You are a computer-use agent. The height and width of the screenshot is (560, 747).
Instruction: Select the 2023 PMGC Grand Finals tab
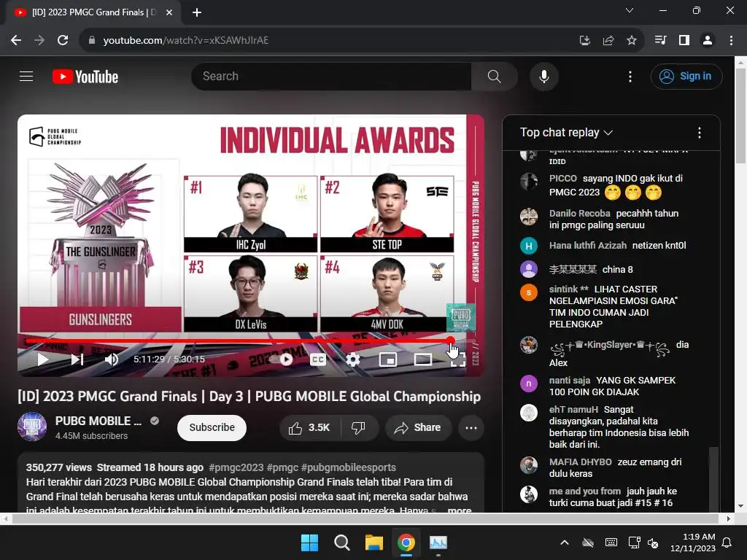pyautogui.click(x=93, y=12)
